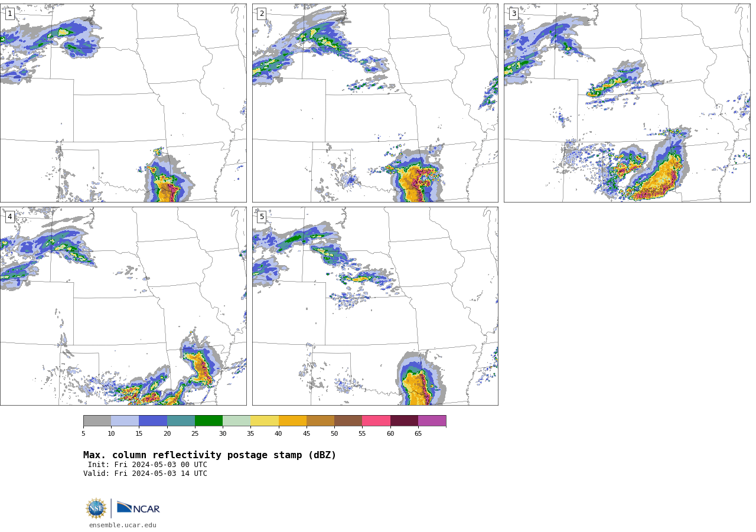Click the member number 5 label box

[262, 217]
